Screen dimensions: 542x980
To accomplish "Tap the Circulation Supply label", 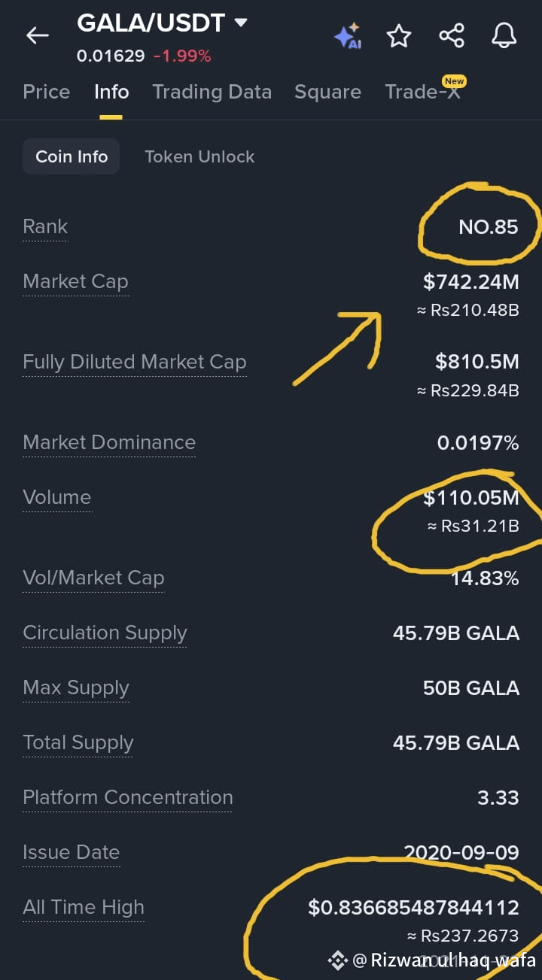I will pyautogui.click(x=105, y=633).
